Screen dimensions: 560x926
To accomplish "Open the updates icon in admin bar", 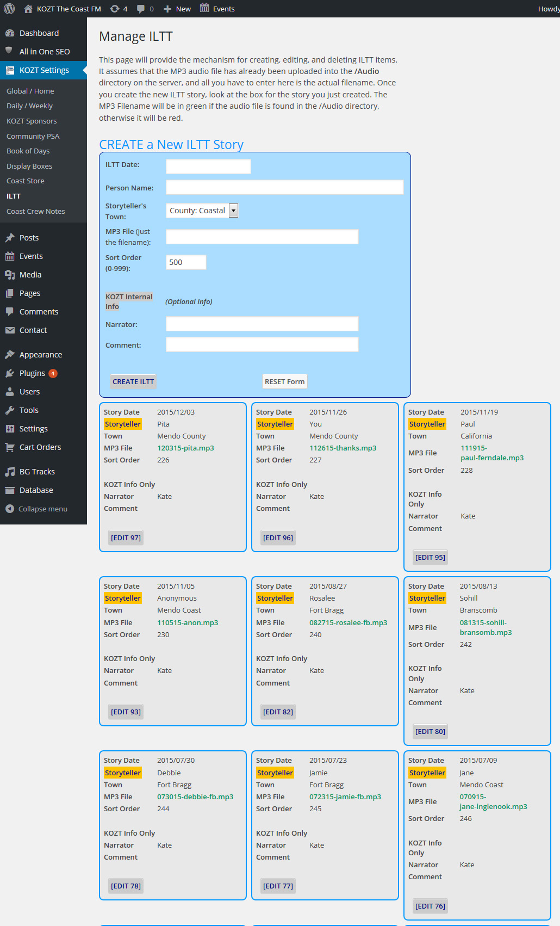I will [115, 9].
